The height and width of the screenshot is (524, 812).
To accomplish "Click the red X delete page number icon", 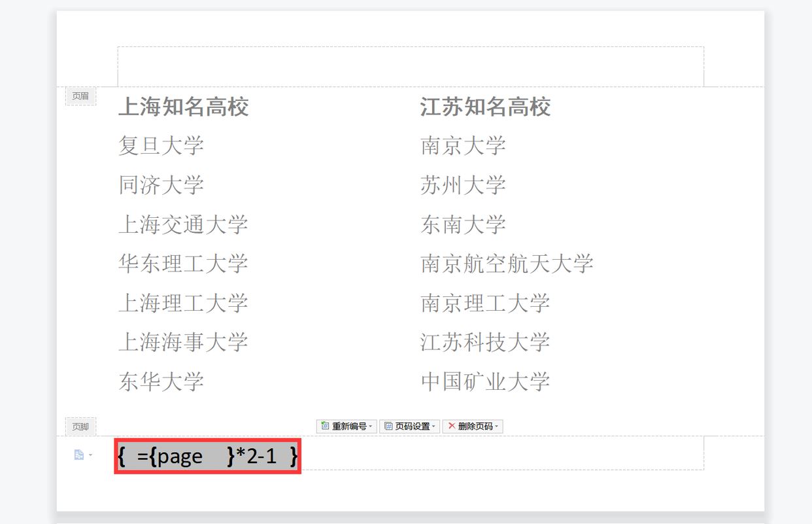I will (451, 427).
